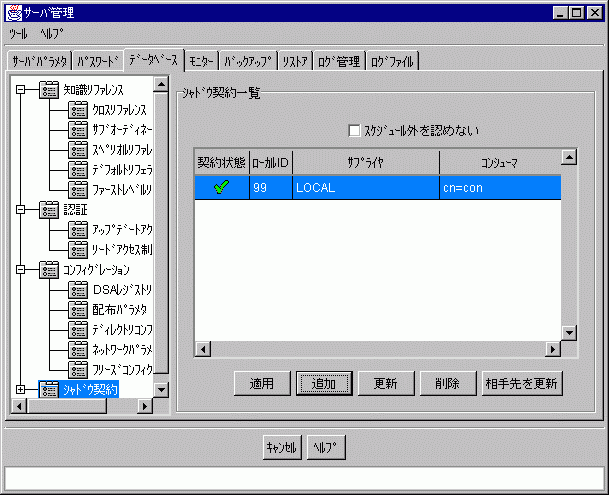Select the ネットワークパラメタ node icon
This screenshot has height=495, width=609.
[78, 350]
